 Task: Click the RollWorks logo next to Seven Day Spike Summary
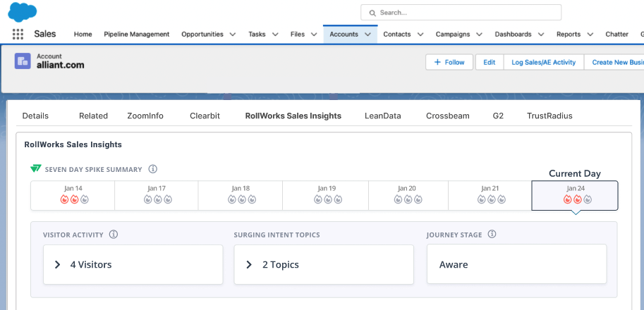tap(36, 168)
